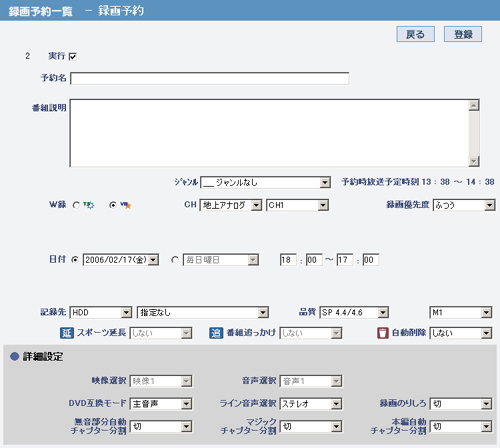Viewport: 500px width, 448px height.
Task: Click the 戻る button
Action: pos(415,34)
